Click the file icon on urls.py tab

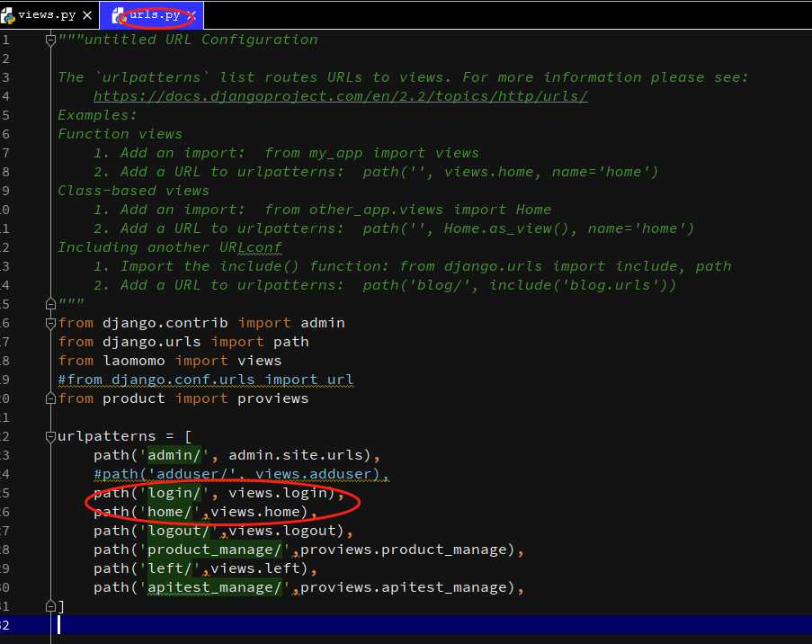point(119,16)
